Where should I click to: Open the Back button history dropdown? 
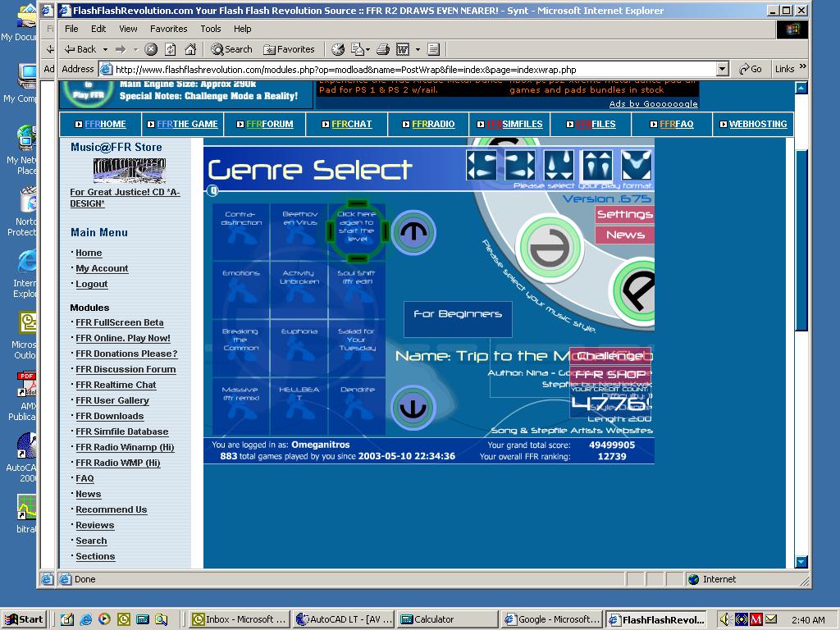105,49
